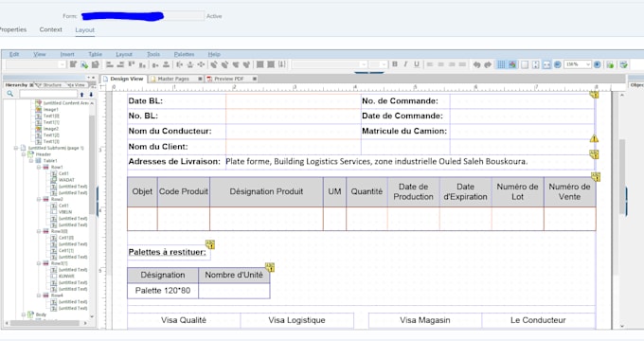Open the Palettes menu

tap(184, 54)
